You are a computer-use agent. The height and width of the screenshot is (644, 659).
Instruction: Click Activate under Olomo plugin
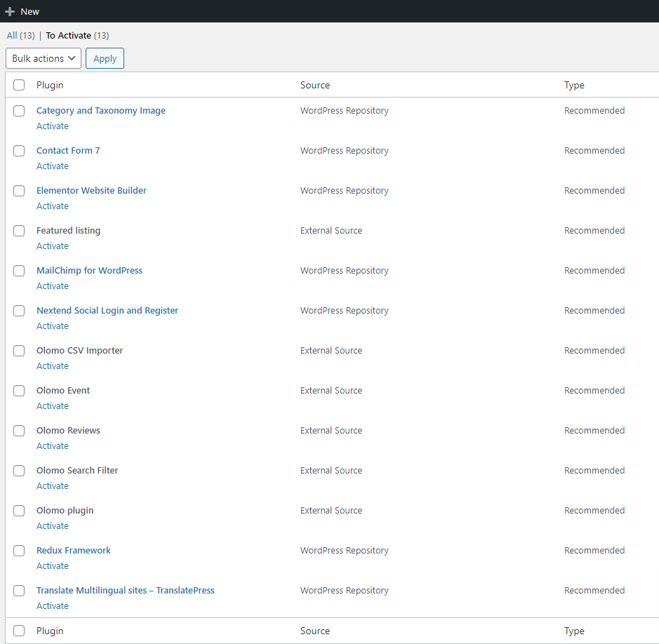(x=52, y=526)
